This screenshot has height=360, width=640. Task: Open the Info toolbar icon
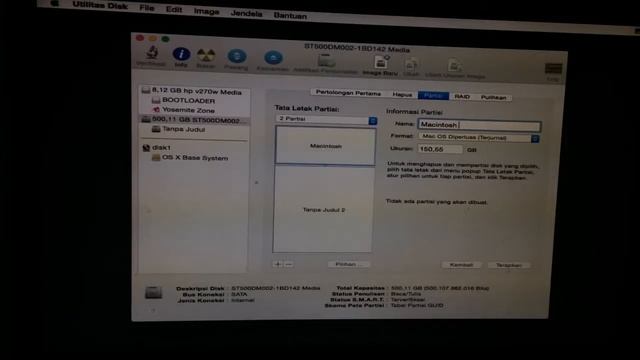(181, 54)
